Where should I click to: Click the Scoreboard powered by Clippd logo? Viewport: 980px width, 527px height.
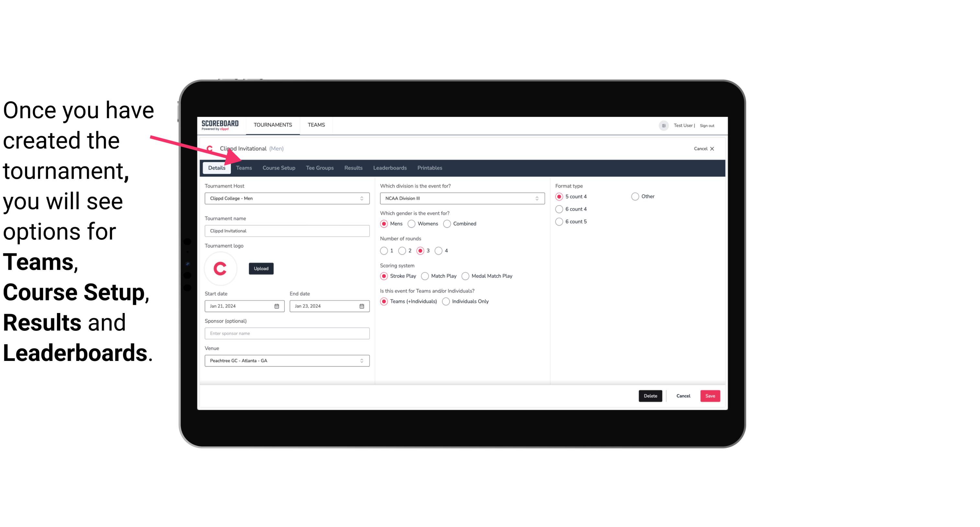coord(220,125)
